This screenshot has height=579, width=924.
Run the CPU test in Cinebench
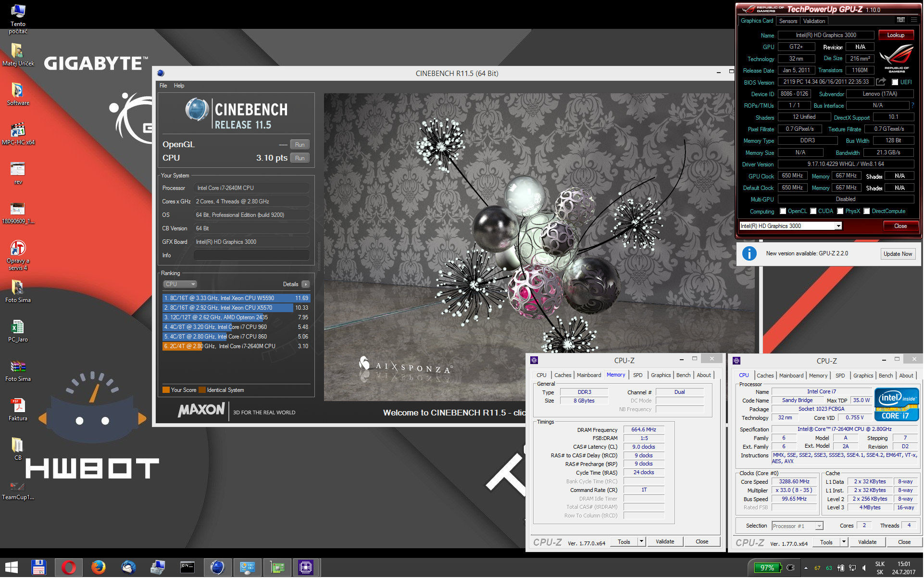click(x=300, y=158)
